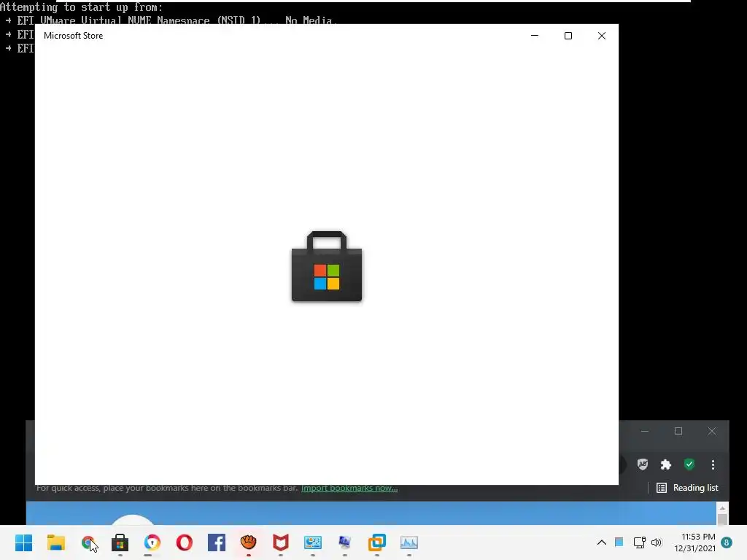Screen dimensions: 747x560
Task: Open the volume speaker tray icon
Action: (657, 542)
